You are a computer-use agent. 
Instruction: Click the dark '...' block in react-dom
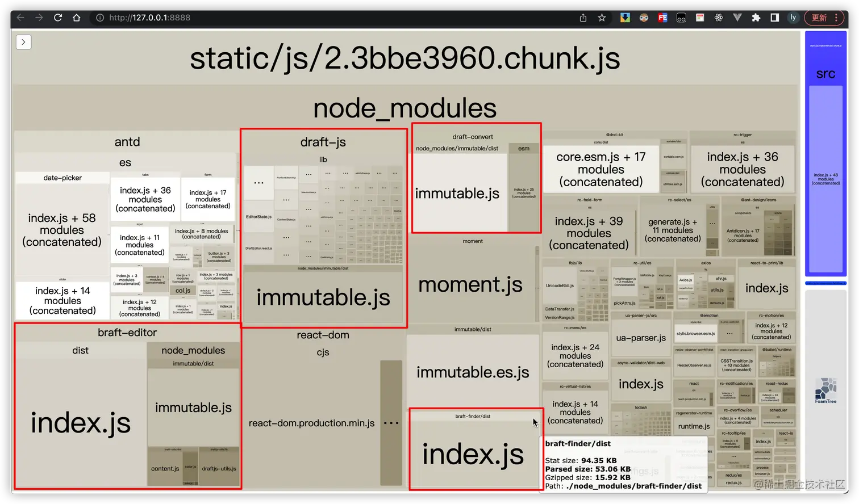[x=391, y=423]
